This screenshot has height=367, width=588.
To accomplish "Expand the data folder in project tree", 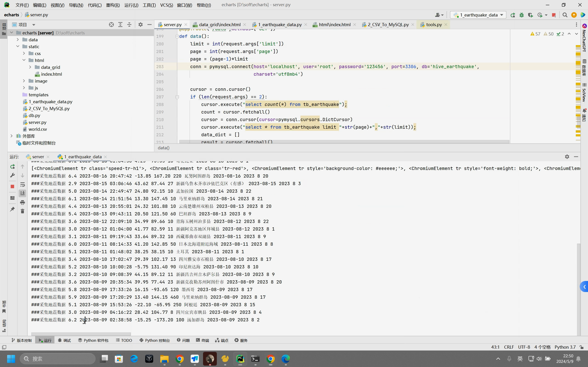I will point(18,39).
